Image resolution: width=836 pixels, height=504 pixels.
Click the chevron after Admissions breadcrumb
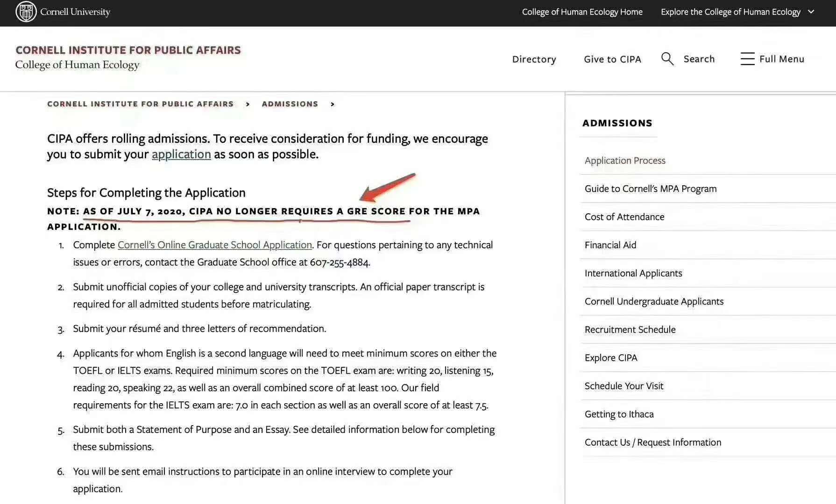333,104
